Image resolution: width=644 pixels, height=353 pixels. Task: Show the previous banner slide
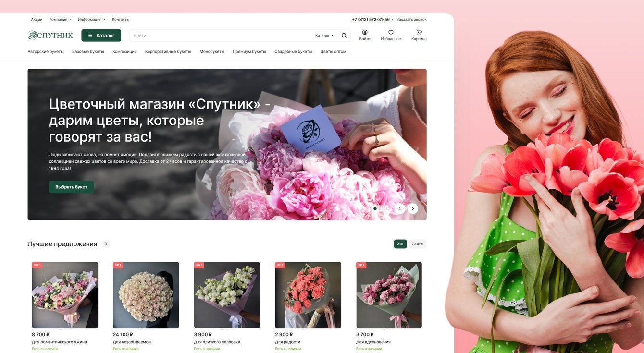tap(399, 208)
